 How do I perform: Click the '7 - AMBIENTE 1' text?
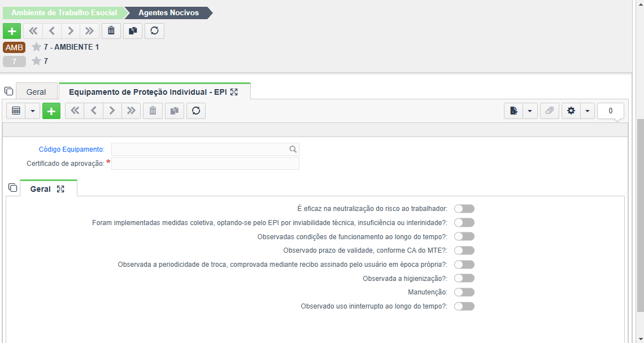click(72, 47)
